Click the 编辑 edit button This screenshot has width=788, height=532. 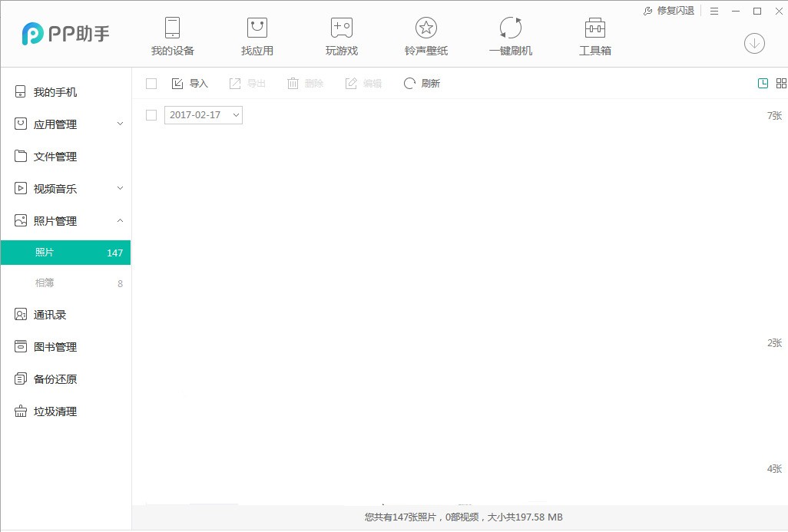tap(363, 84)
